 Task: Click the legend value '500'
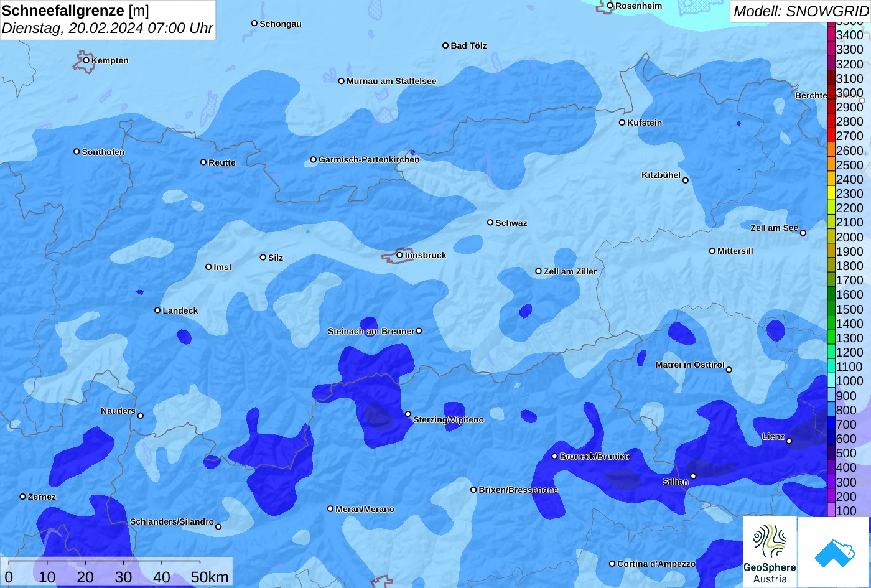click(x=846, y=453)
